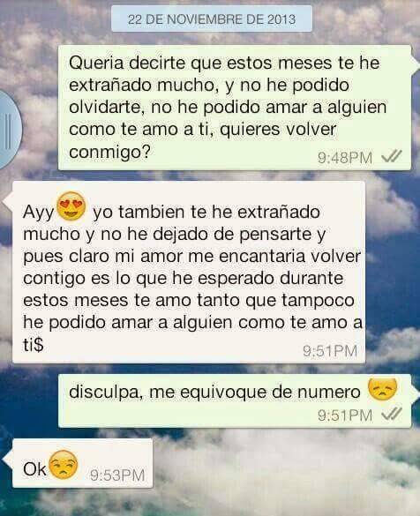Select the 'Ok' message bubble
420x516 pixels.
pos(83,463)
